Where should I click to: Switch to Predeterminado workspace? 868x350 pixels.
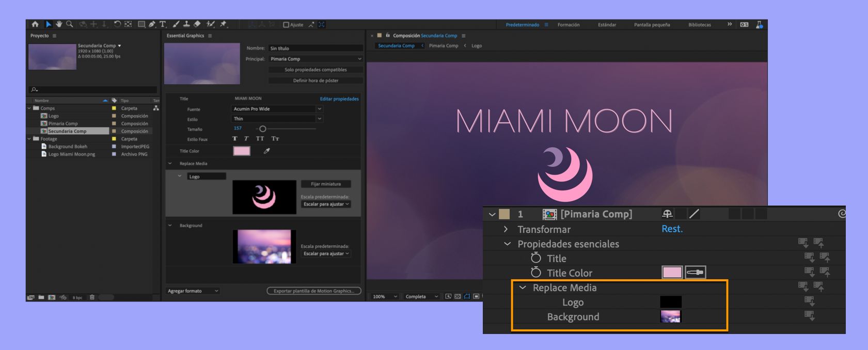(x=523, y=25)
